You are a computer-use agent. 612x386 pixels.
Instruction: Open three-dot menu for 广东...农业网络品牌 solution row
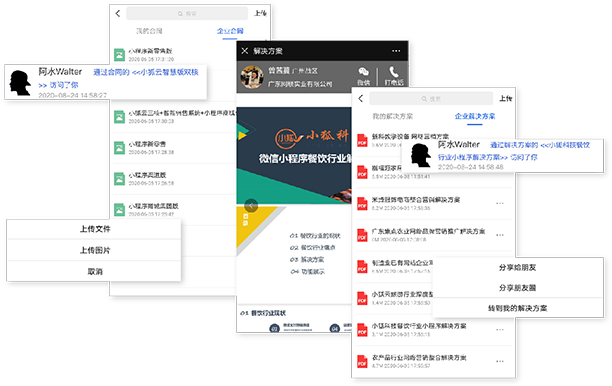[500, 235]
